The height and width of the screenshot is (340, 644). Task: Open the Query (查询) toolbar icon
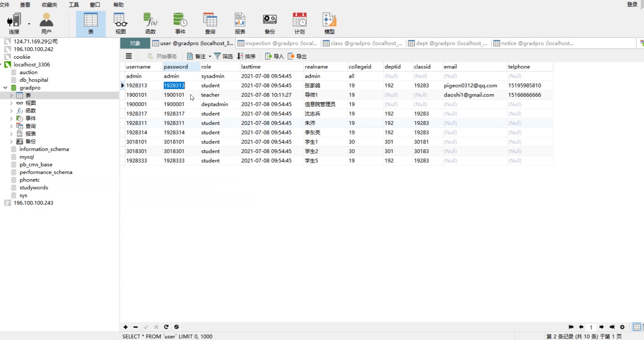[x=210, y=24]
